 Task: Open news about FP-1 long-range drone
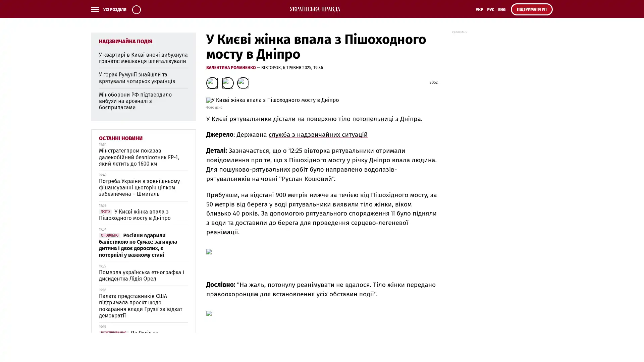click(x=139, y=157)
